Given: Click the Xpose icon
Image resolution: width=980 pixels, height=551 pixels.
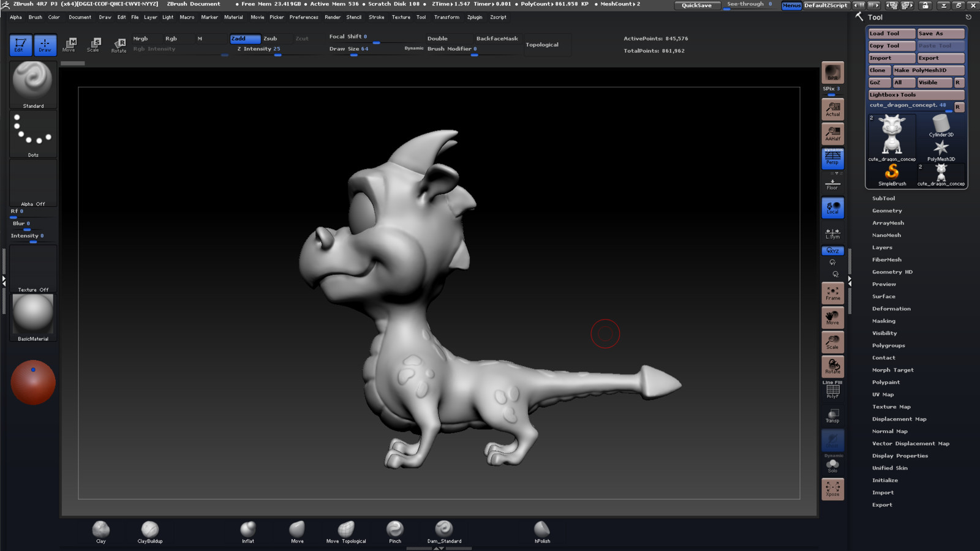Looking at the screenshot, I should tap(832, 489).
